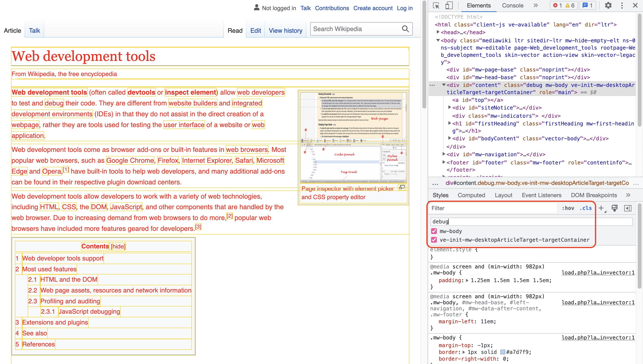Click the yellow warnings count badge
The height and width of the screenshot is (364, 643).
click(570, 6)
